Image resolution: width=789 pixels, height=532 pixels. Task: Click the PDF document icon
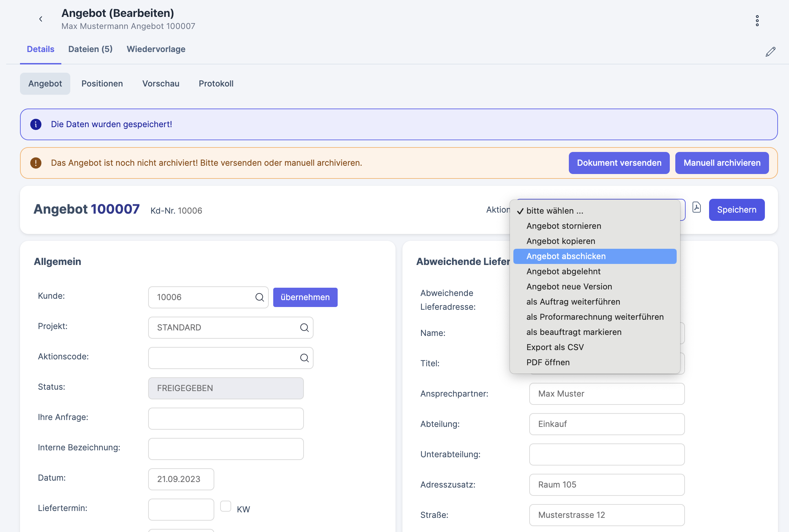(x=696, y=207)
